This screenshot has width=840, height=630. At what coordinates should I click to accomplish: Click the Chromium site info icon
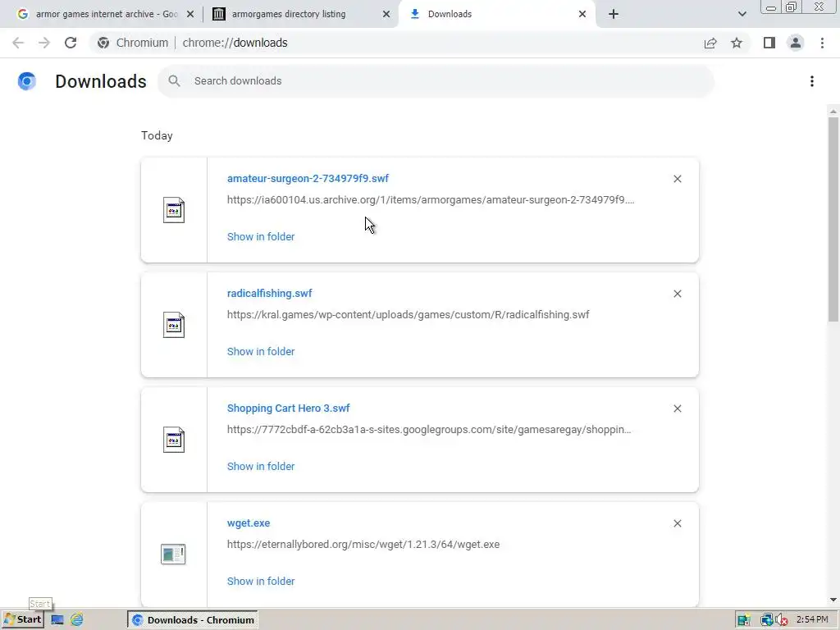103,43
